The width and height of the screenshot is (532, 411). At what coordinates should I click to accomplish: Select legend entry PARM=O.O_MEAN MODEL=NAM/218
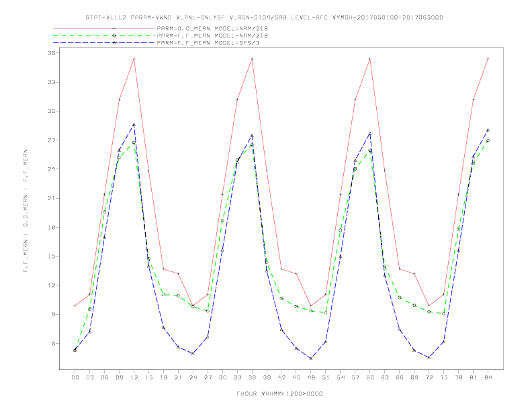(x=212, y=28)
